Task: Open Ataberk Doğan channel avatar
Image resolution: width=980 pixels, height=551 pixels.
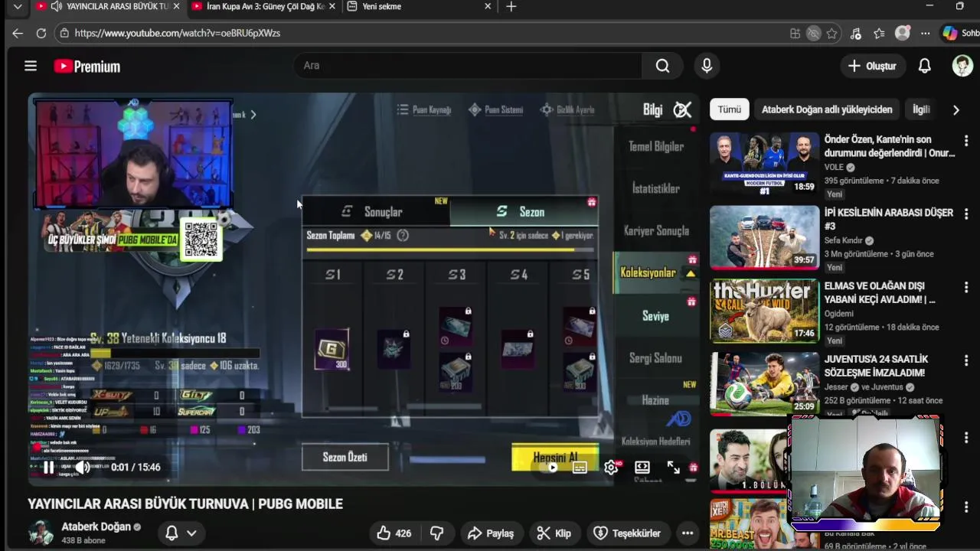Action: tap(41, 533)
